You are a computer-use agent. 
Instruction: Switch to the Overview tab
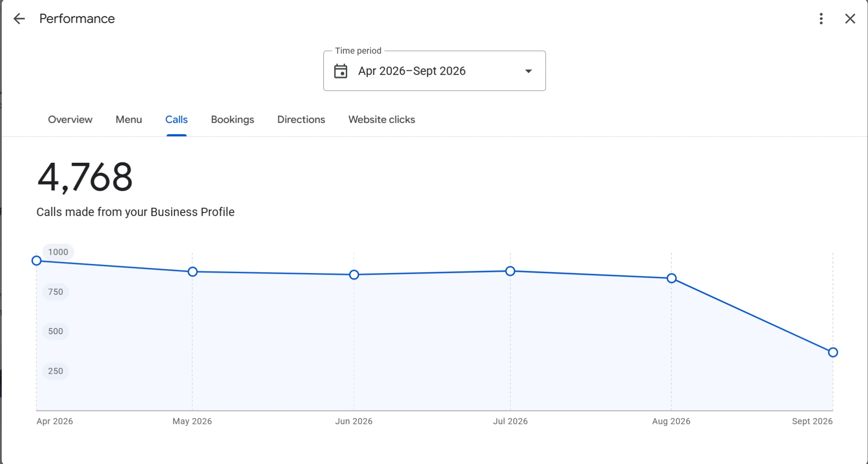pos(70,119)
